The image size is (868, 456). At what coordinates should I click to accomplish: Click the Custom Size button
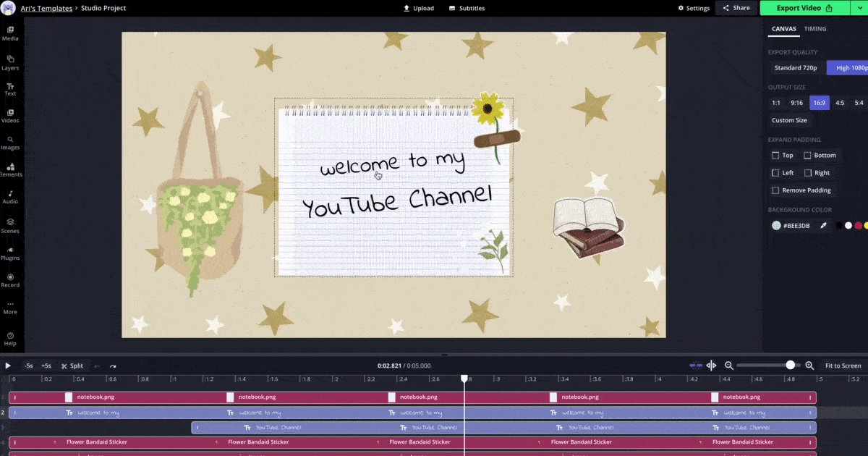tap(789, 120)
